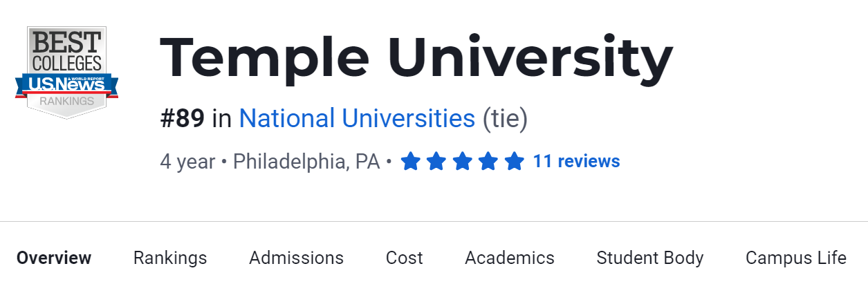This screenshot has height=284, width=868.
Task: Click the Temple University heading
Action: [416, 58]
